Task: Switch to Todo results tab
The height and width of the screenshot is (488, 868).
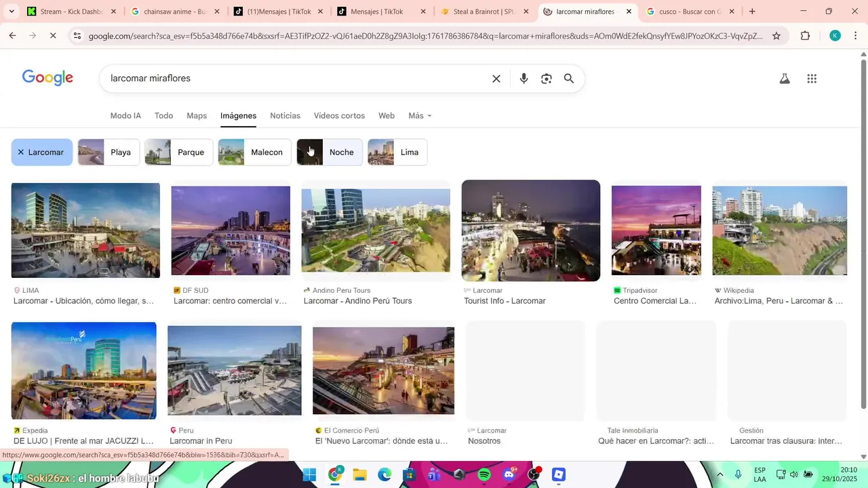Action: 163,116
